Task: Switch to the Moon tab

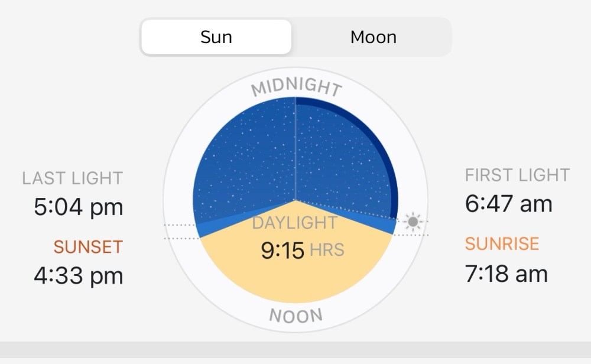Action: pyautogui.click(x=373, y=37)
